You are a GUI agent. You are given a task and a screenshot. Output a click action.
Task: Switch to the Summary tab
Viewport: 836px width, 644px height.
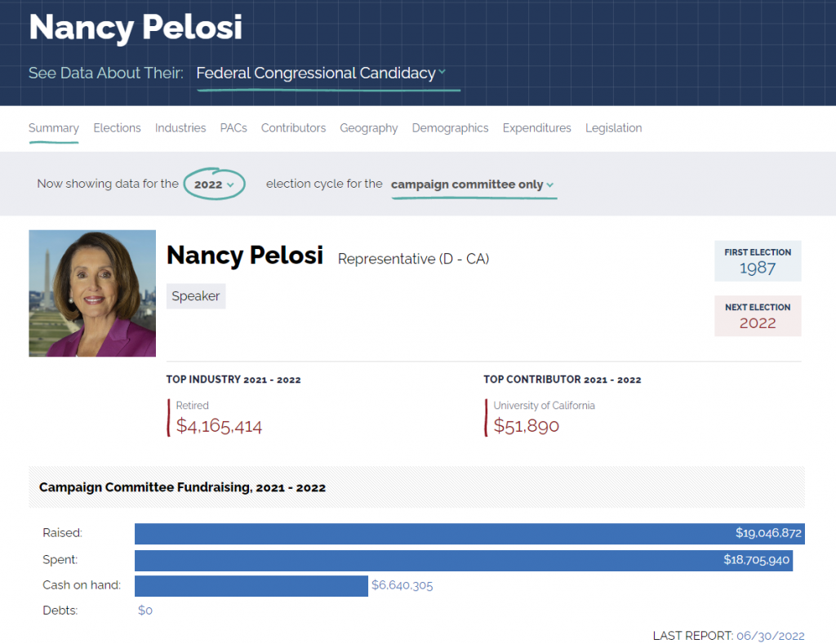54,128
